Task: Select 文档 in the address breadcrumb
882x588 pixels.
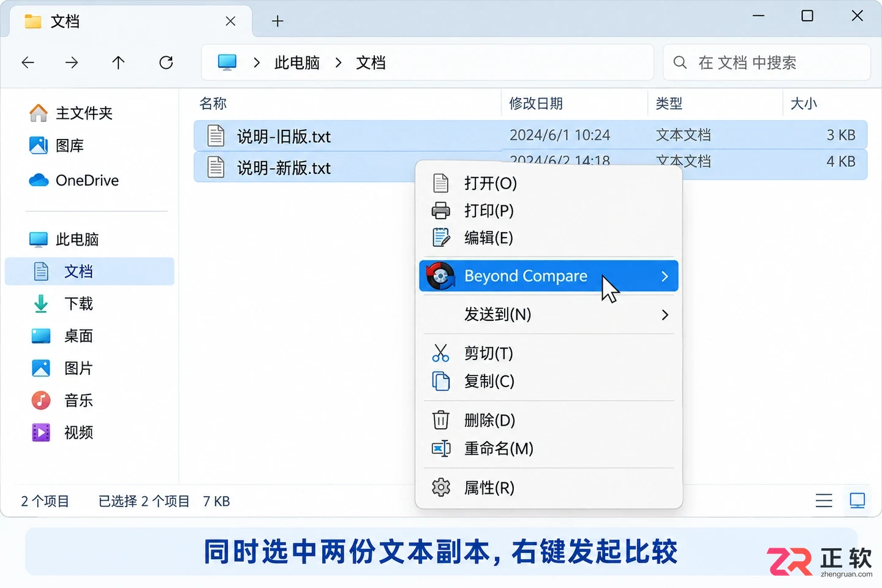Action: click(371, 62)
